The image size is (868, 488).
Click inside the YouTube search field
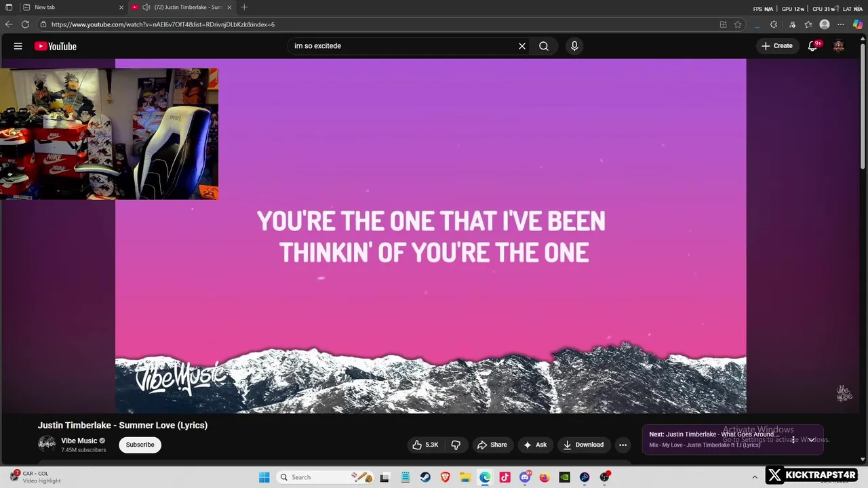[401, 46]
